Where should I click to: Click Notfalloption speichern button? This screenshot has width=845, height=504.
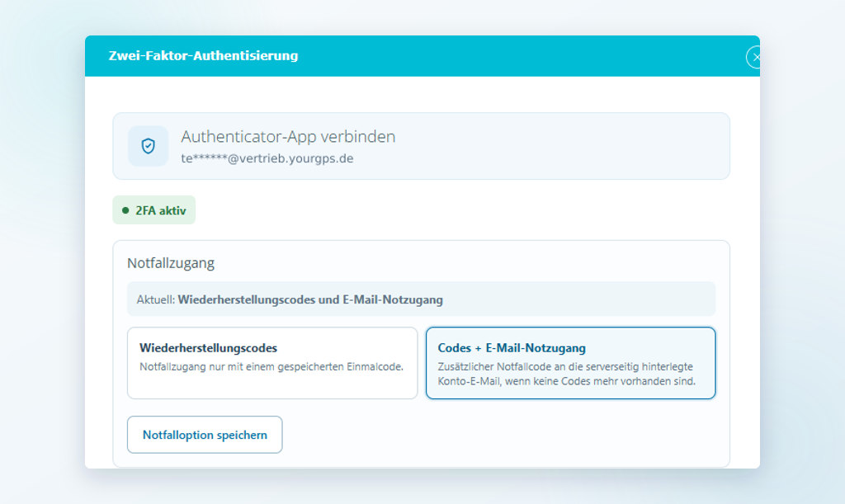tap(205, 435)
